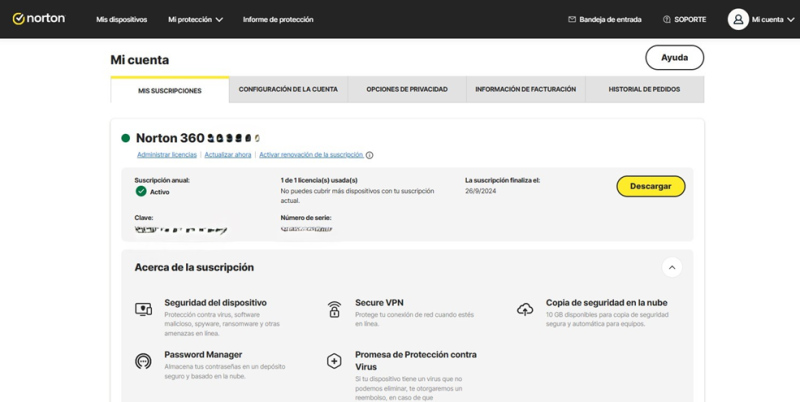The width and height of the screenshot is (800, 402).
Task: Click the SOPORTE help icon
Action: click(667, 19)
